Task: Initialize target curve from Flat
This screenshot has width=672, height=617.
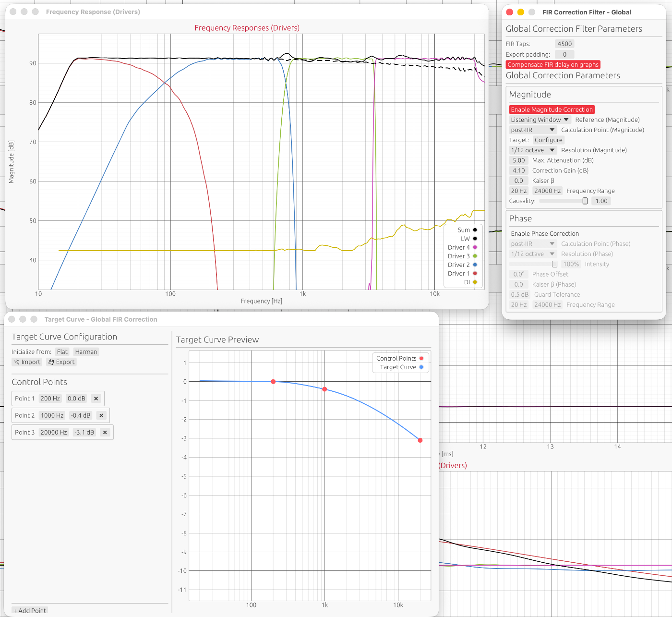Action: [62, 351]
